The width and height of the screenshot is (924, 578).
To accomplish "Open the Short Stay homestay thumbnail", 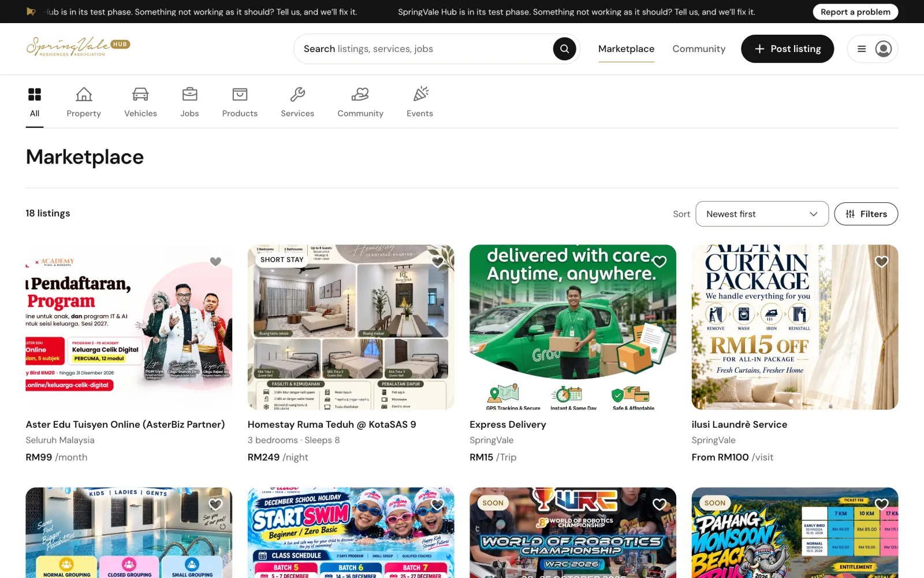I will tap(351, 327).
